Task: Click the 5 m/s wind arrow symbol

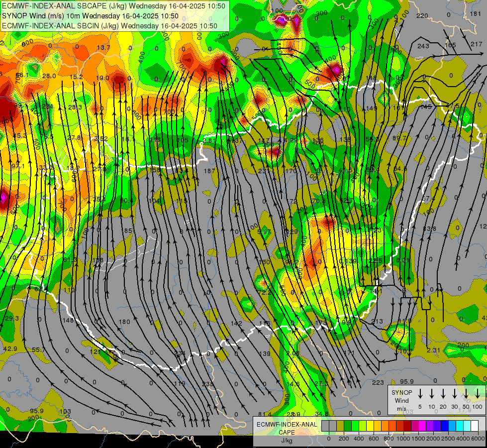Action: pyautogui.click(x=420, y=394)
